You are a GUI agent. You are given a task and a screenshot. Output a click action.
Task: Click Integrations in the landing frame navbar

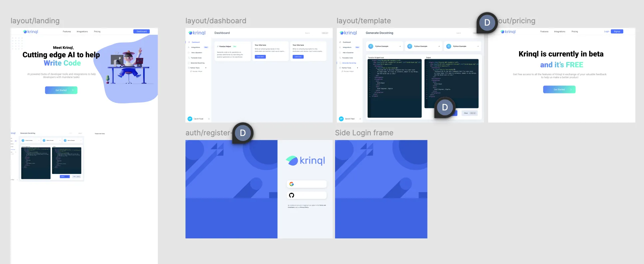point(82,32)
